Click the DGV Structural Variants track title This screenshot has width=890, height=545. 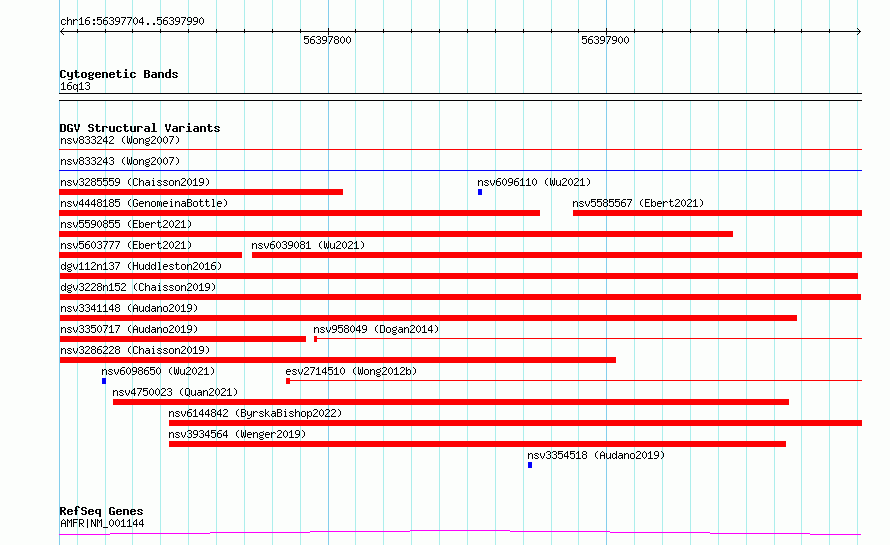tap(140, 128)
